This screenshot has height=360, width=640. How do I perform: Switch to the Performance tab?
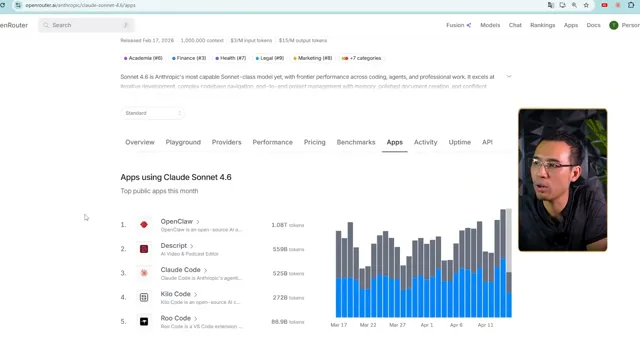click(273, 142)
